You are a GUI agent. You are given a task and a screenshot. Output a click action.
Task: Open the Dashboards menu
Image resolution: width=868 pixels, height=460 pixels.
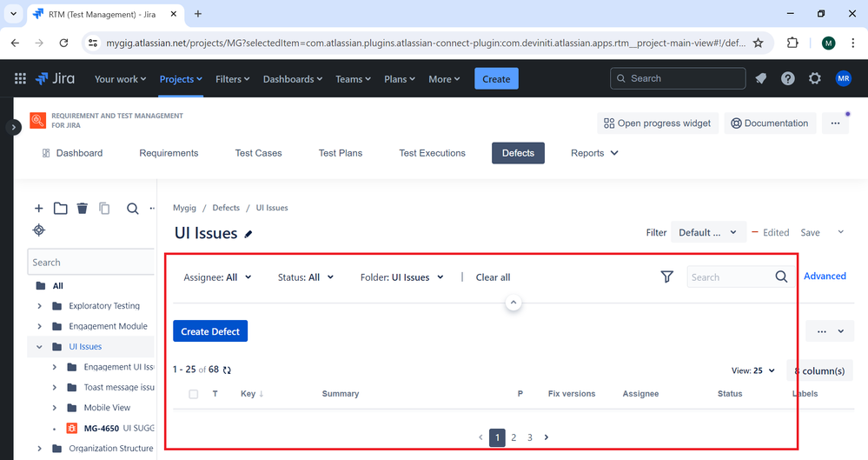292,79
